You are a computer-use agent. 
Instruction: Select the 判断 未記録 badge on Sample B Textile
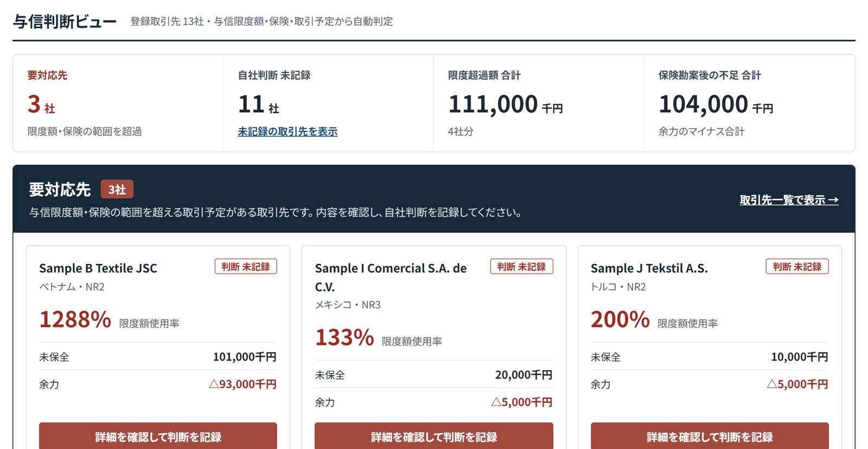[x=246, y=267]
